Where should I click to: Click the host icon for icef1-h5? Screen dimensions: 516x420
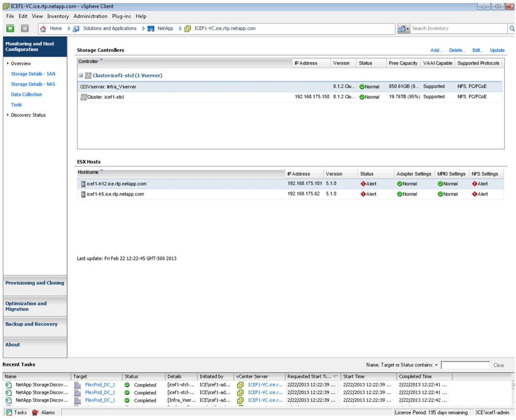click(83, 194)
